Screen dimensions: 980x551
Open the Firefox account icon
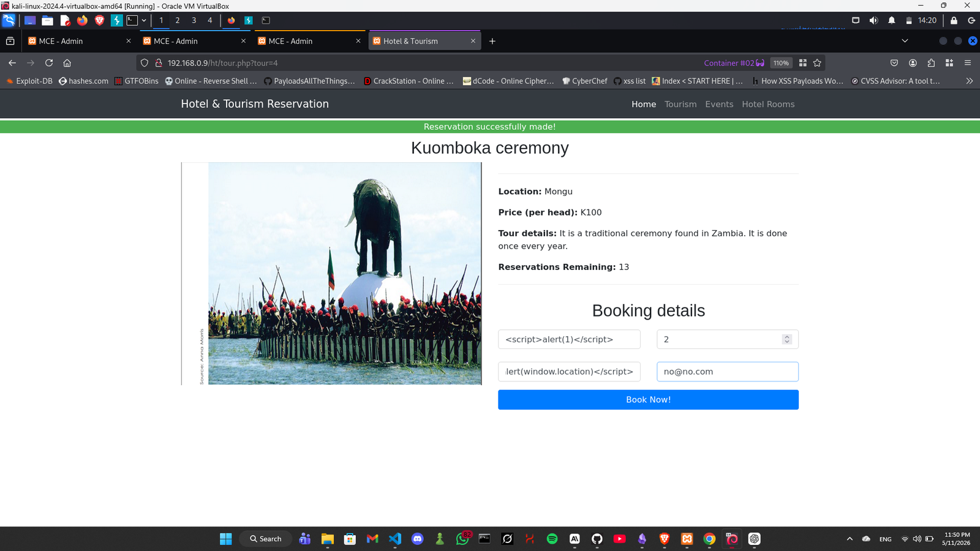(913, 63)
